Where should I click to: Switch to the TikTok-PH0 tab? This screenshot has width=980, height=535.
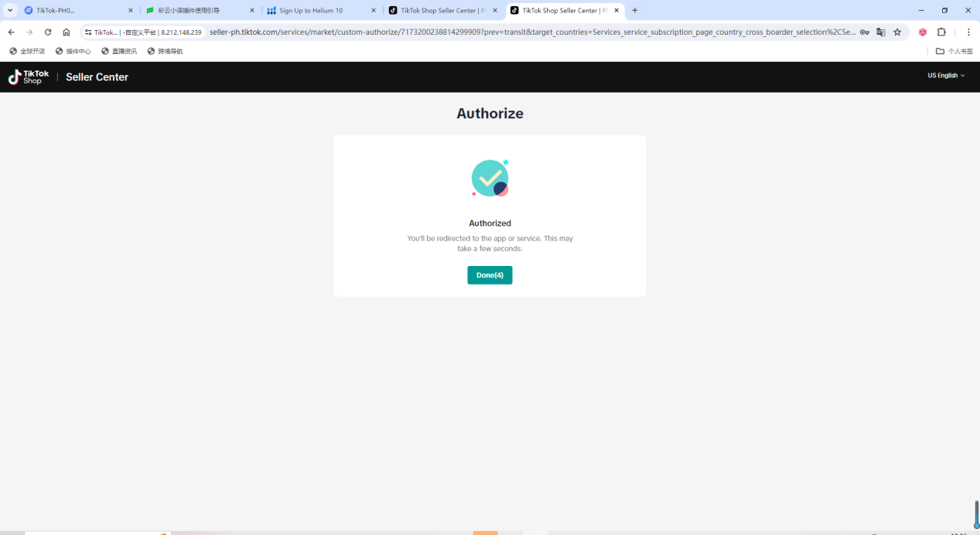79,11
